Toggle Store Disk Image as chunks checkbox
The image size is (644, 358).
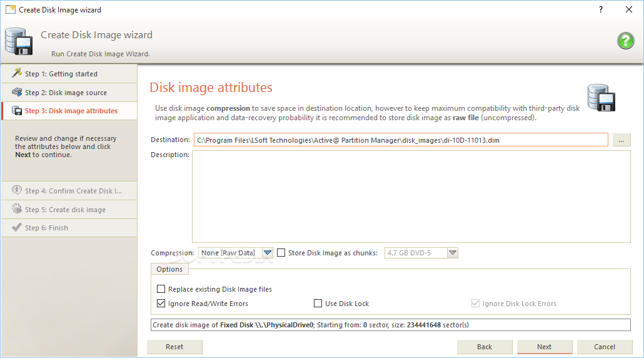pyautogui.click(x=281, y=253)
